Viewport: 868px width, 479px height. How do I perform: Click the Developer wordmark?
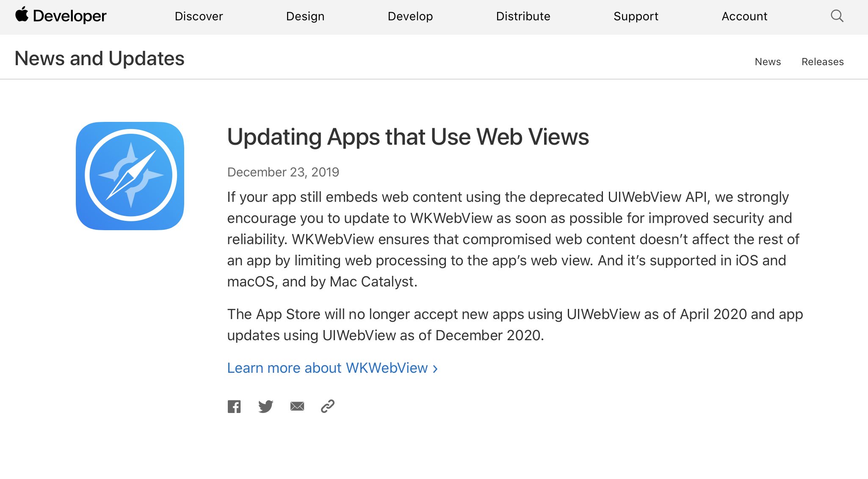[x=70, y=17]
